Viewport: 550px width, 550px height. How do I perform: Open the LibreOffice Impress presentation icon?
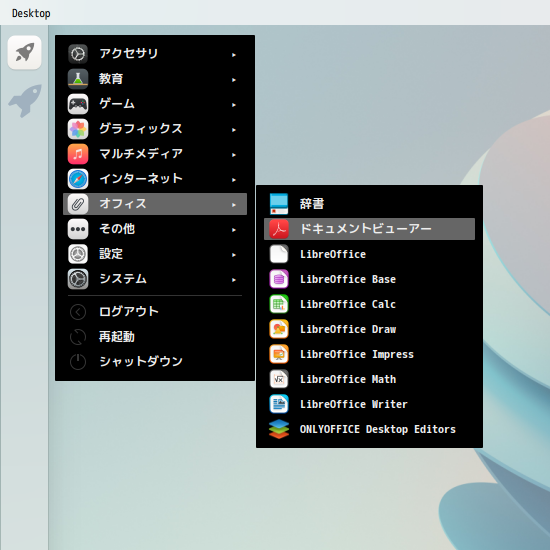pyautogui.click(x=279, y=354)
